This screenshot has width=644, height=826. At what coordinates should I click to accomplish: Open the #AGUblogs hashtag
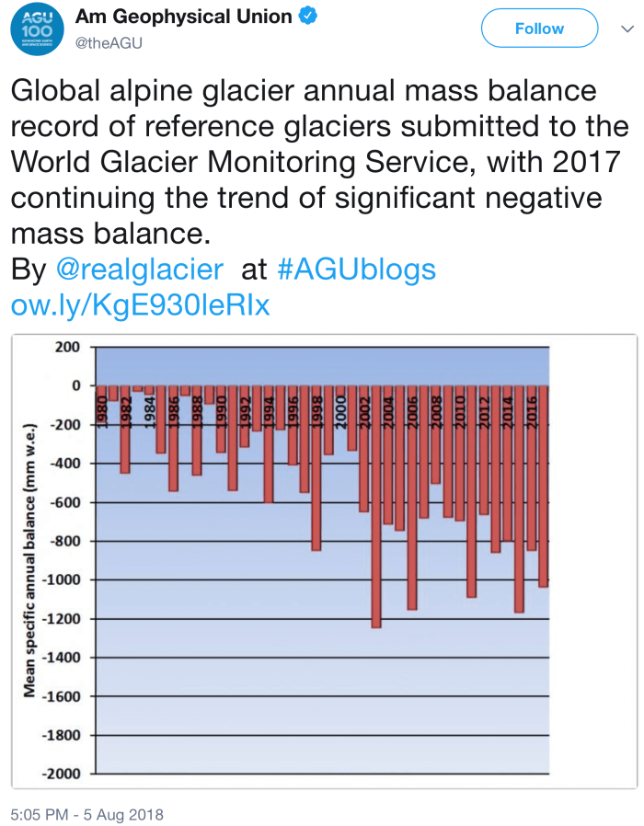click(356, 270)
